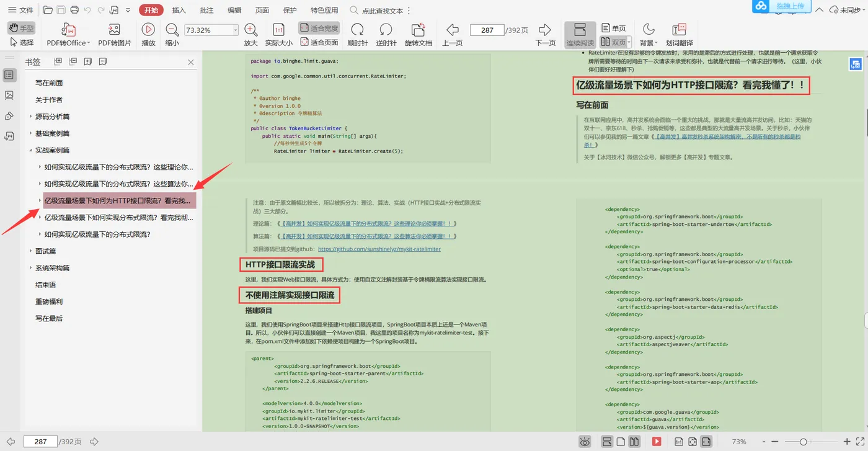Open the 插入 ribbon tab
This screenshot has height=451, width=868.
pyautogui.click(x=179, y=10)
